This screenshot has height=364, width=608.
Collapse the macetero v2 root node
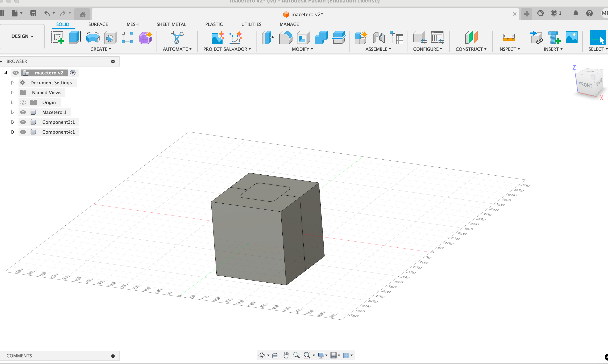[x=5, y=73]
